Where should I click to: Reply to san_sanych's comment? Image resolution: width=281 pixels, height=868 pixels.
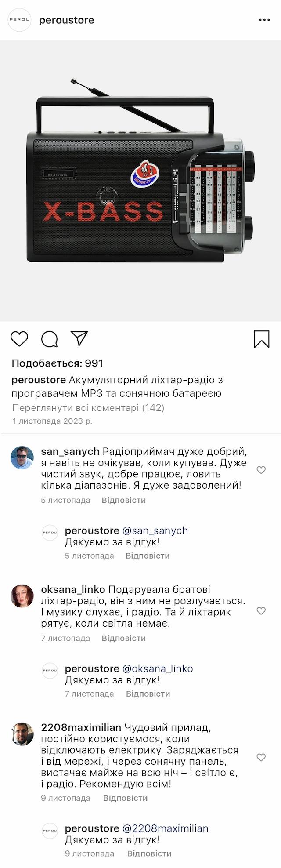123,500
